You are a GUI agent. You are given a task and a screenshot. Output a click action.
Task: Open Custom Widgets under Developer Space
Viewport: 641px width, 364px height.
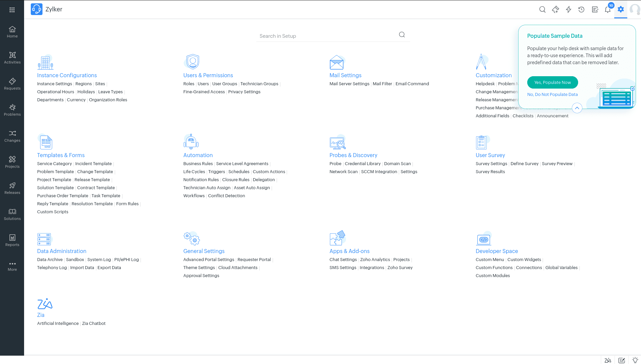pyautogui.click(x=524, y=260)
